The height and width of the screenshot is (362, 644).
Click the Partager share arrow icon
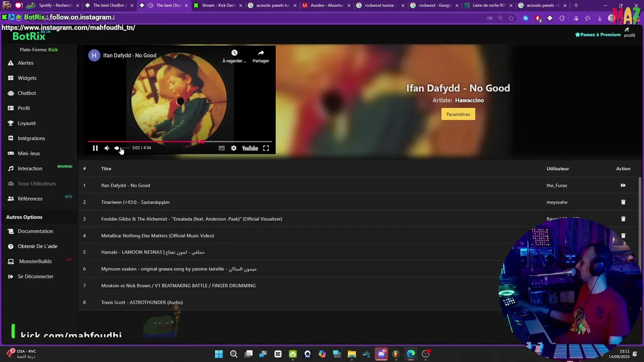point(261,53)
